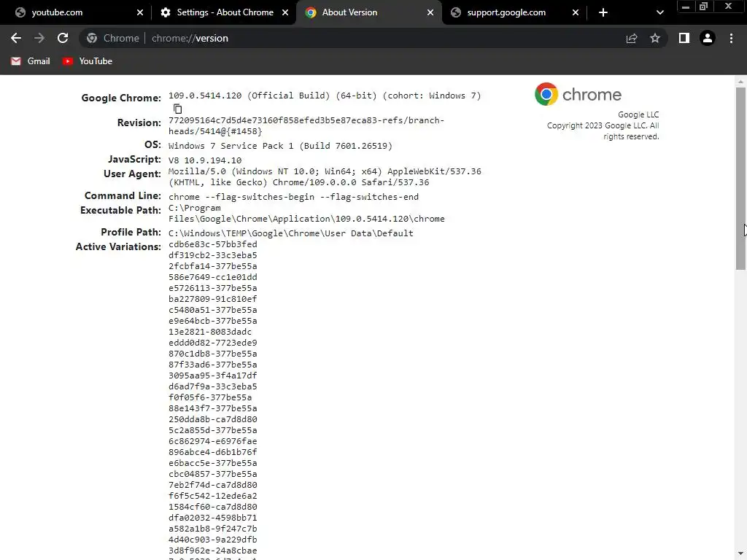Click command line chrome --flag-switches-begin text
This screenshot has width=747, height=560.
(x=293, y=197)
